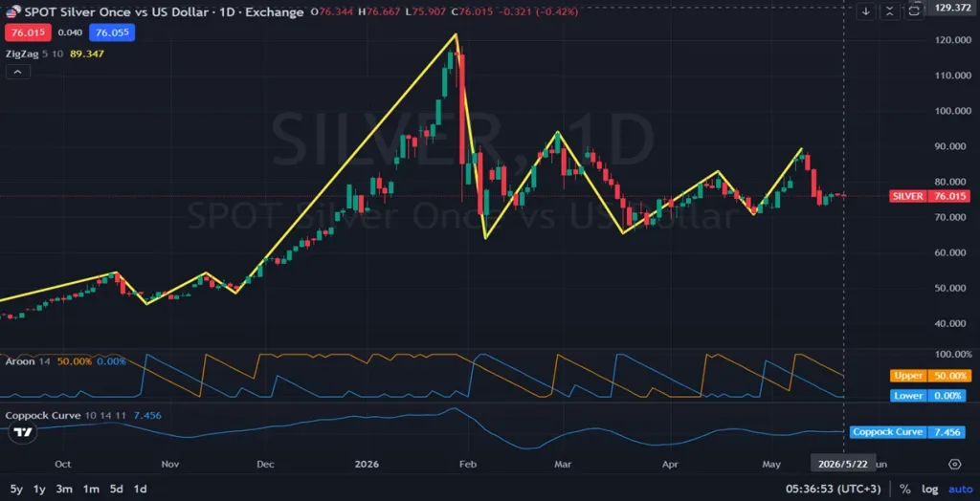Click the Oct label on the time axis
This screenshot has width=980, height=501.
(x=62, y=464)
